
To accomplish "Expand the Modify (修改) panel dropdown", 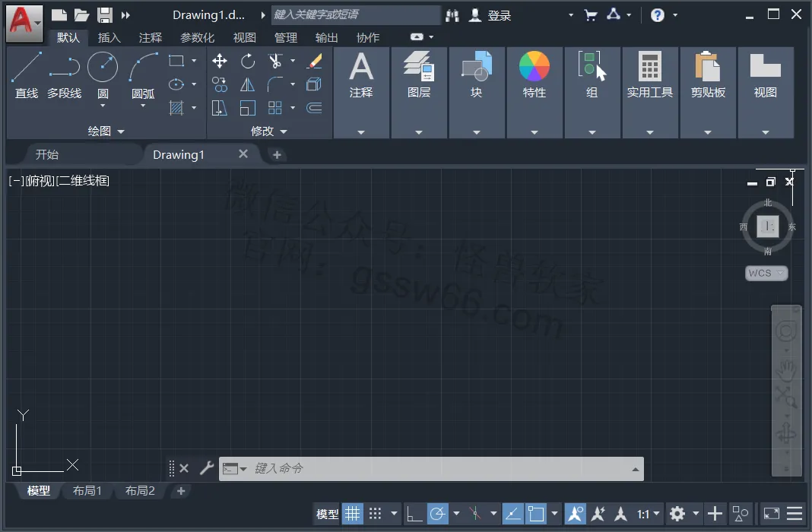I will pos(269,131).
